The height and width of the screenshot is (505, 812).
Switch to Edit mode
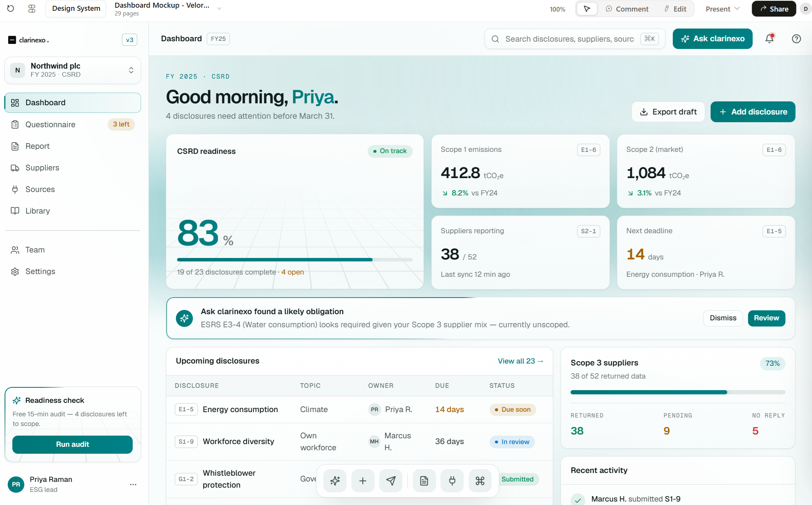tap(675, 9)
